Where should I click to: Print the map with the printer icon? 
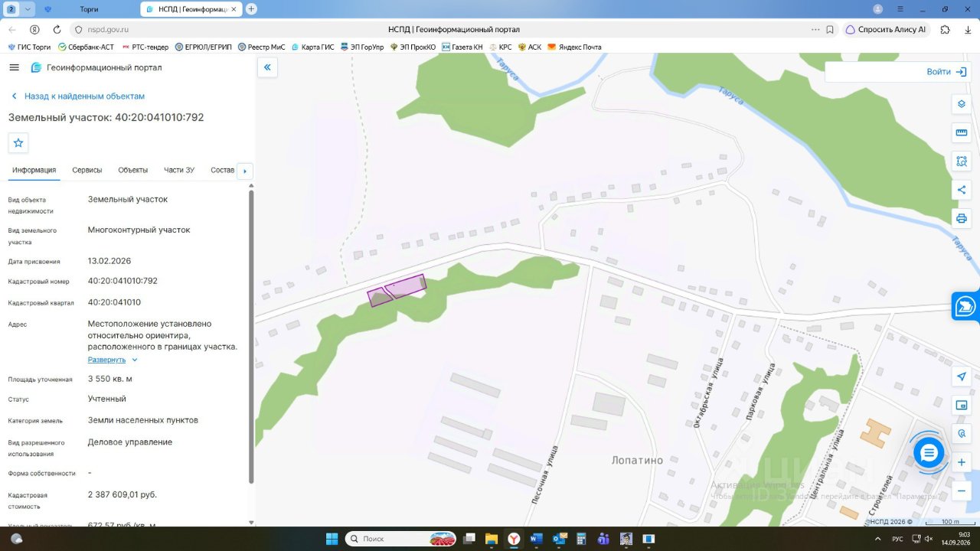(962, 218)
